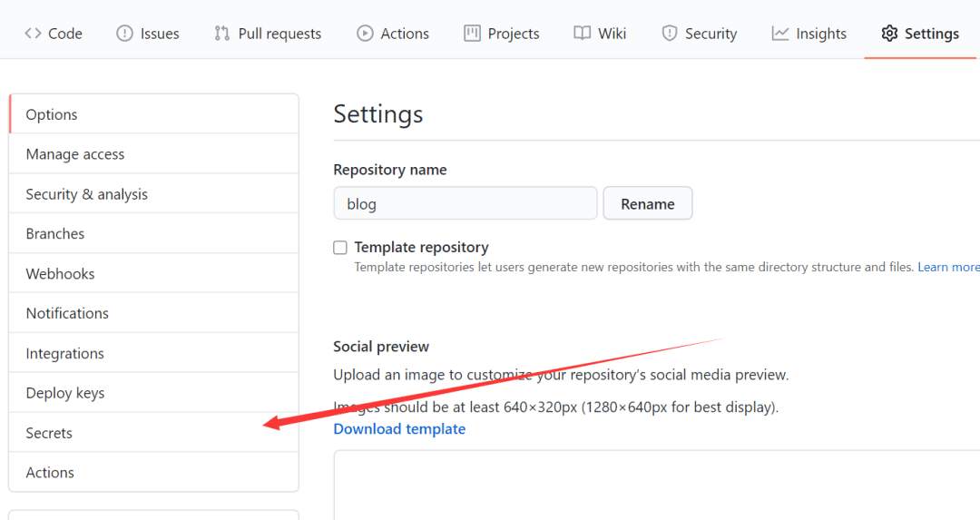Go to Branches settings
Image resolution: width=980 pixels, height=520 pixels.
pos(55,233)
